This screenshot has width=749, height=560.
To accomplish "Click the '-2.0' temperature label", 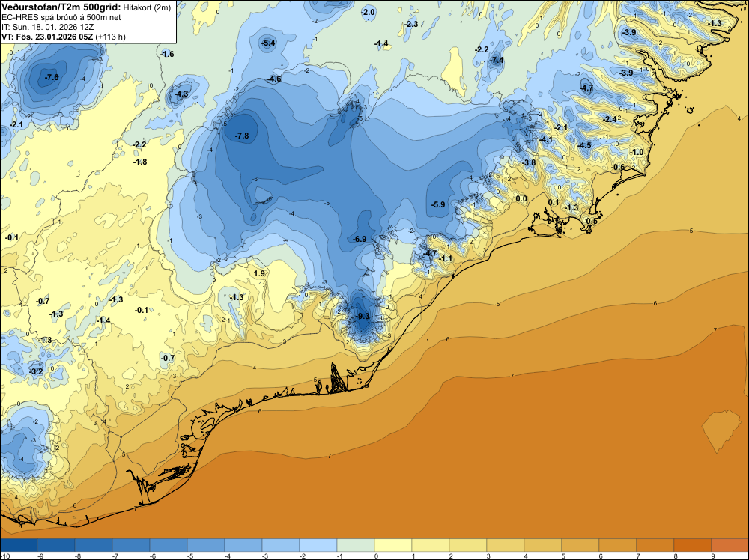I will pyautogui.click(x=369, y=12).
